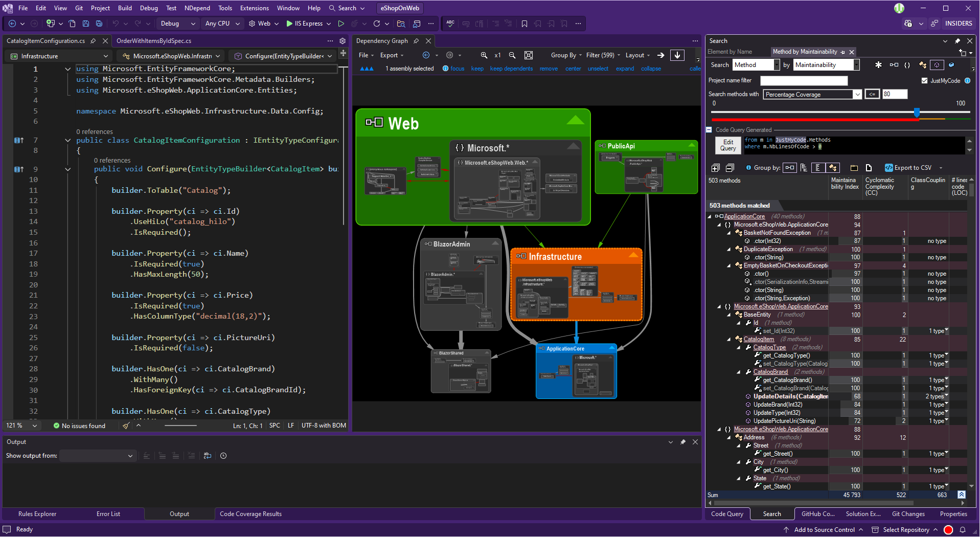Click the namespace braces icon in search row
This screenshot has width=980, height=537.
point(907,65)
